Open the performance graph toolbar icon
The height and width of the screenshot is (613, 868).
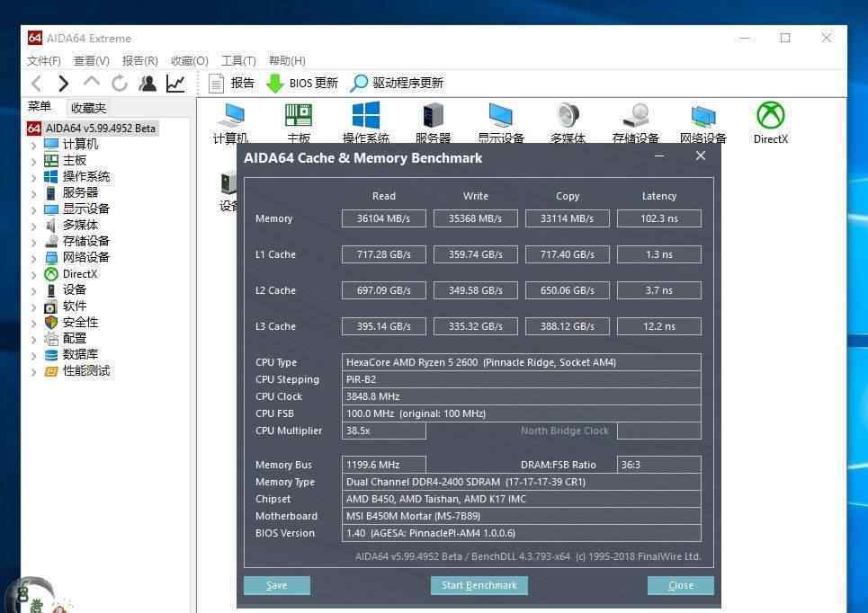point(175,84)
